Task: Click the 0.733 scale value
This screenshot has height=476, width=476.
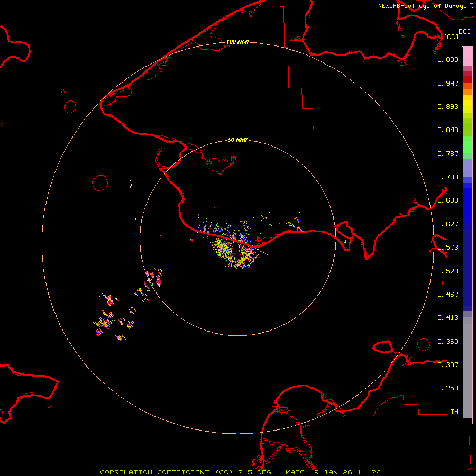Action: tap(448, 177)
